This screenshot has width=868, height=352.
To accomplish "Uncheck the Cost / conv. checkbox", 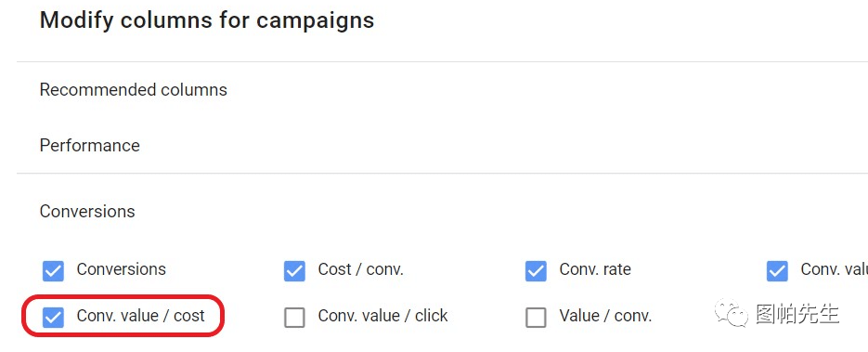I will pyautogui.click(x=294, y=271).
